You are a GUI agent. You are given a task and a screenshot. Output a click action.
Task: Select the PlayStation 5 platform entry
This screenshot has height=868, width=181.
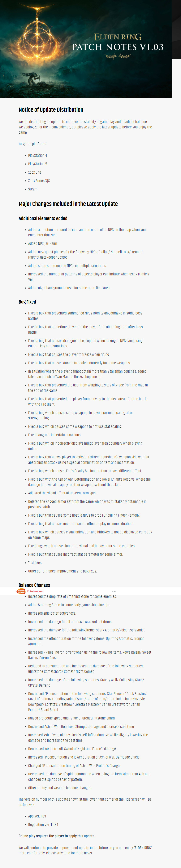coord(37,164)
